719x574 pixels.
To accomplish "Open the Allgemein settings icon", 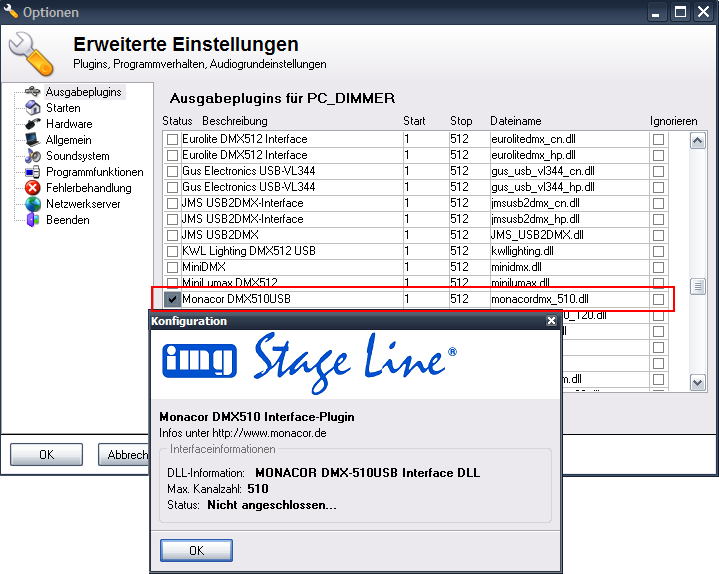I will click(32, 140).
